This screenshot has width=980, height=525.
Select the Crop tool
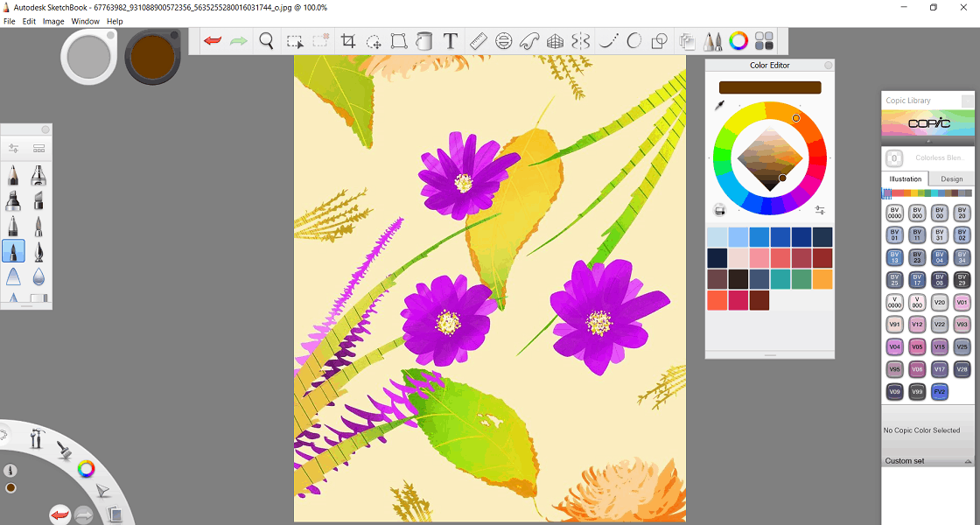tap(348, 41)
